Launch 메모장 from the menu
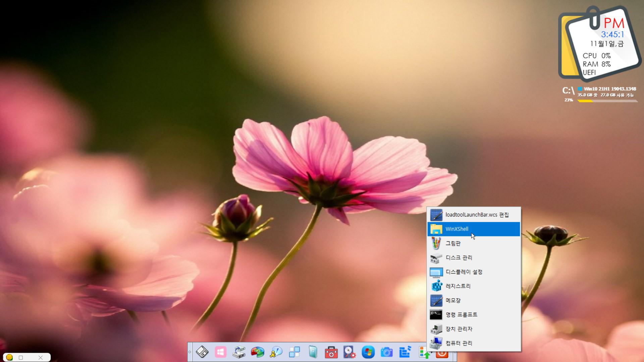This screenshot has width=644, height=362. (x=474, y=300)
